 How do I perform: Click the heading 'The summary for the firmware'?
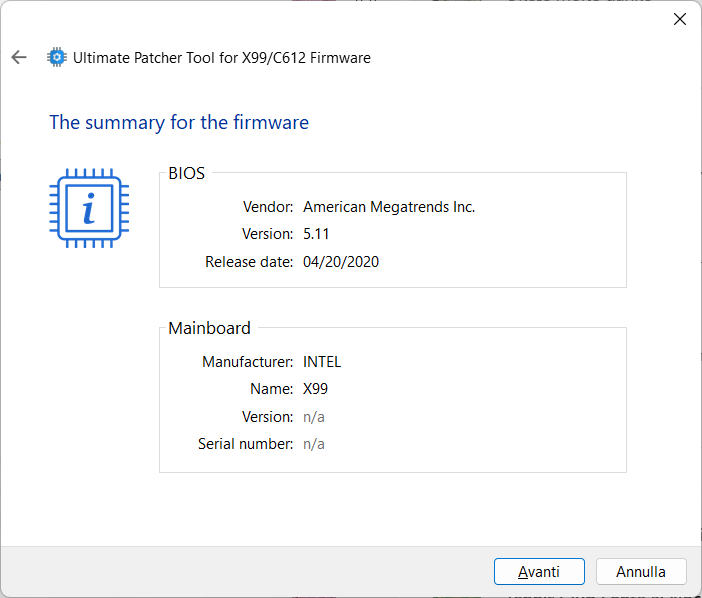[179, 122]
